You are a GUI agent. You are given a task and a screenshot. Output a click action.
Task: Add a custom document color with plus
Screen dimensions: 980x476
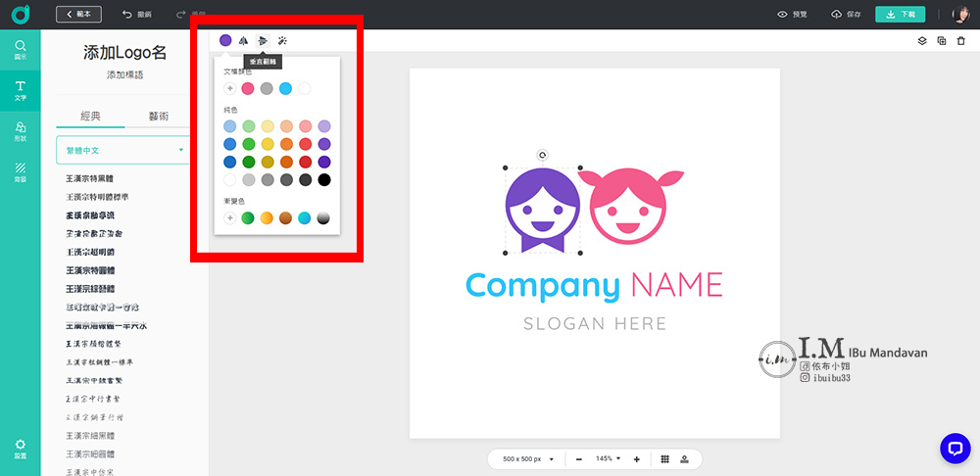click(230, 89)
